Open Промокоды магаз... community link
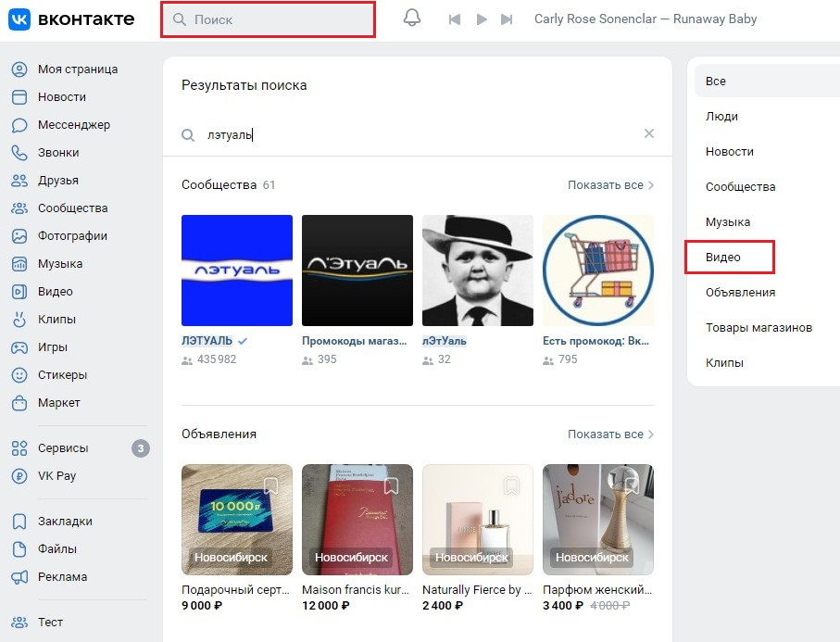Image resolution: width=840 pixels, height=642 pixels. tap(354, 341)
